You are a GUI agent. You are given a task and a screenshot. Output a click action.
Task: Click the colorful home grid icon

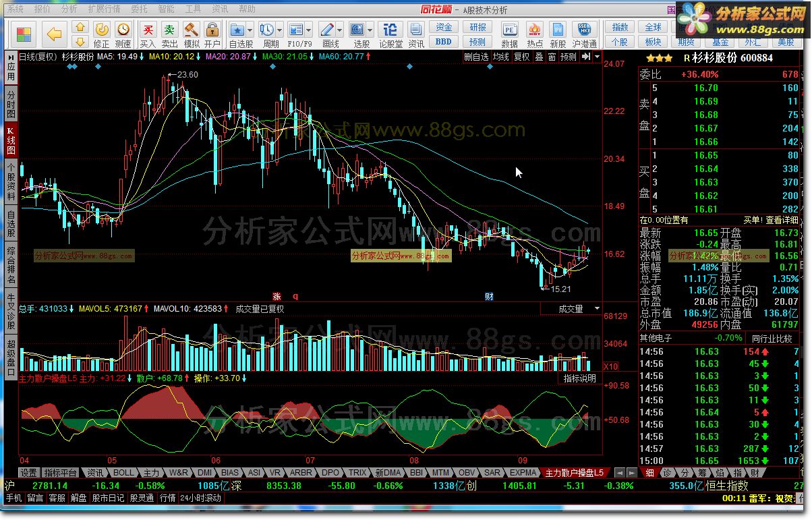[x=24, y=34]
